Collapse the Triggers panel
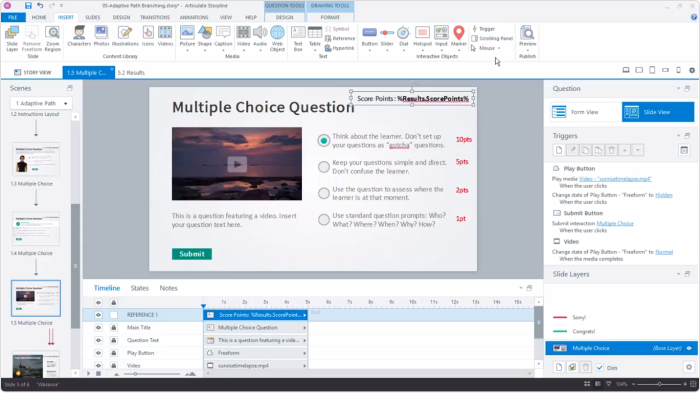700x393 pixels. point(678,136)
